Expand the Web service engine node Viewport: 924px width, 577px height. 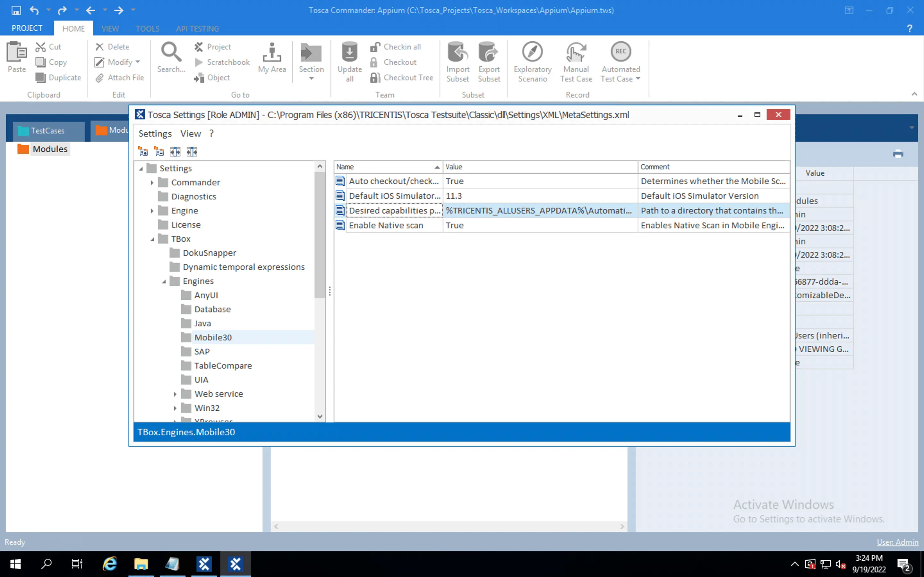tap(175, 394)
